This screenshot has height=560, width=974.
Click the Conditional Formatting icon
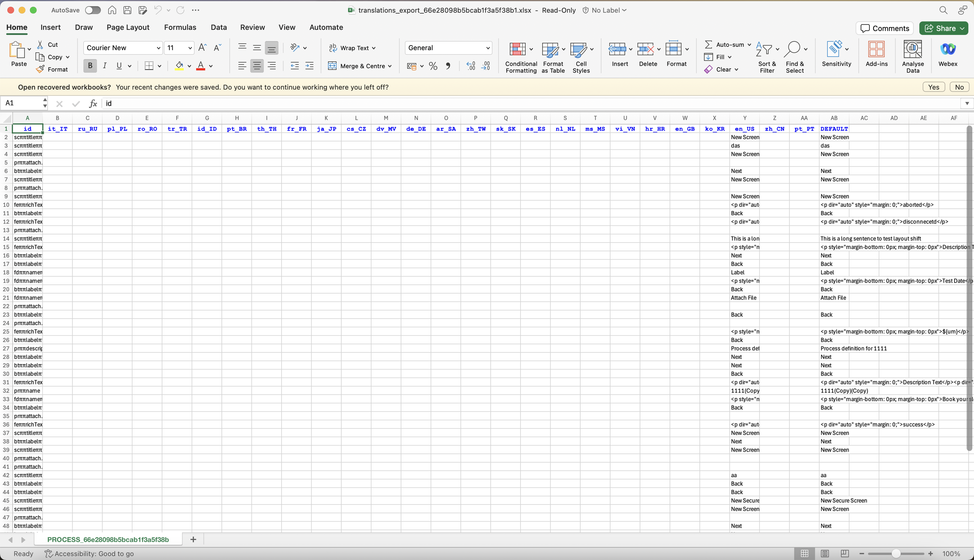pyautogui.click(x=517, y=49)
